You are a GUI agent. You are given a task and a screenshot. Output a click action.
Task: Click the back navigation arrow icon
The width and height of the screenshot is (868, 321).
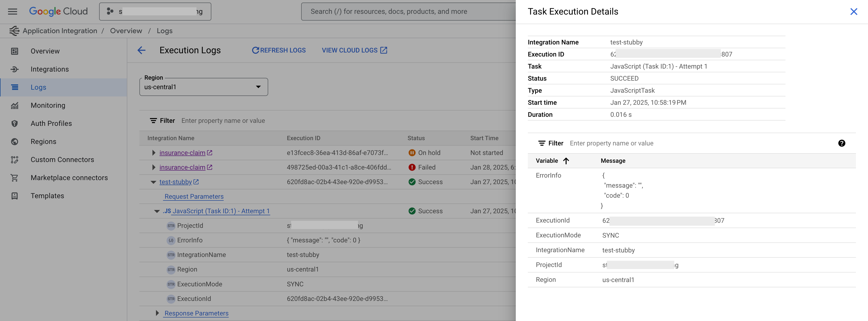click(x=141, y=50)
